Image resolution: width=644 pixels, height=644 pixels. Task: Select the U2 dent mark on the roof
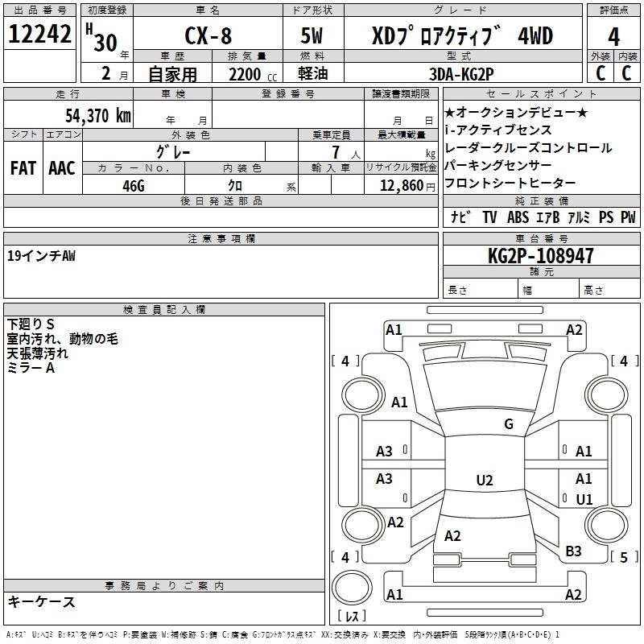(x=484, y=481)
